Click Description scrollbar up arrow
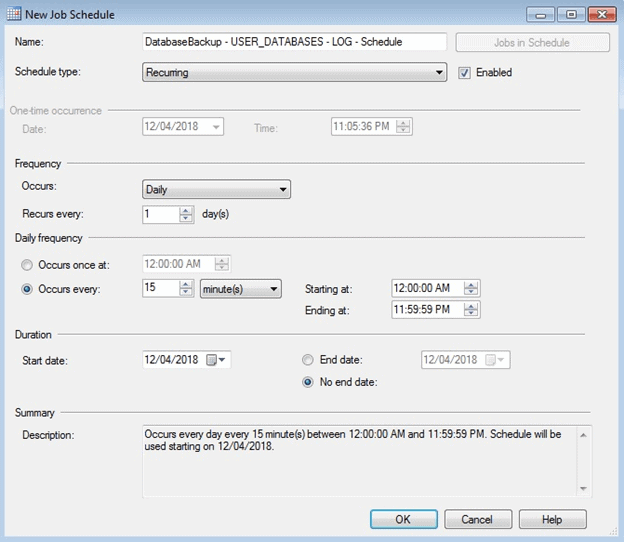The width and height of the screenshot is (624, 542). [583, 435]
